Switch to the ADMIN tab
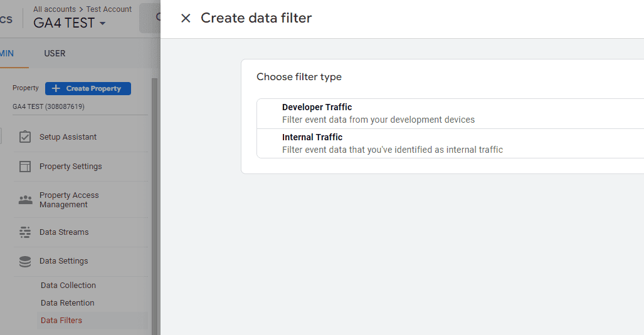Viewport: 644px width, 335px height. pyautogui.click(x=7, y=53)
